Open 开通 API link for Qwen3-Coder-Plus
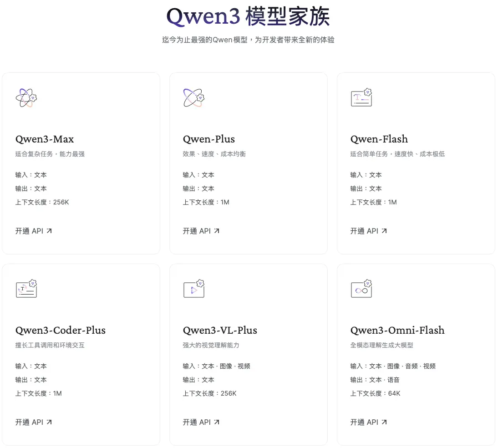Viewport: 498px width, 448px height. tap(34, 422)
